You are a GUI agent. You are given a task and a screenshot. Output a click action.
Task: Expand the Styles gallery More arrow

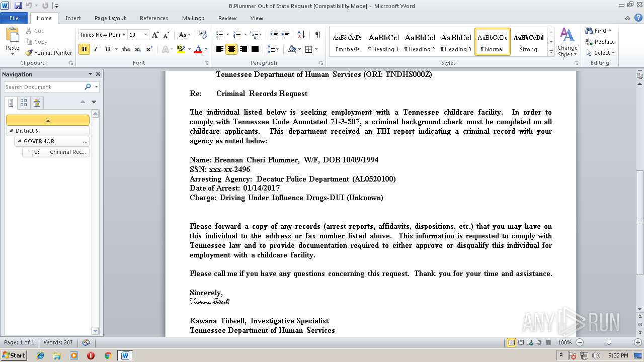tap(551, 52)
